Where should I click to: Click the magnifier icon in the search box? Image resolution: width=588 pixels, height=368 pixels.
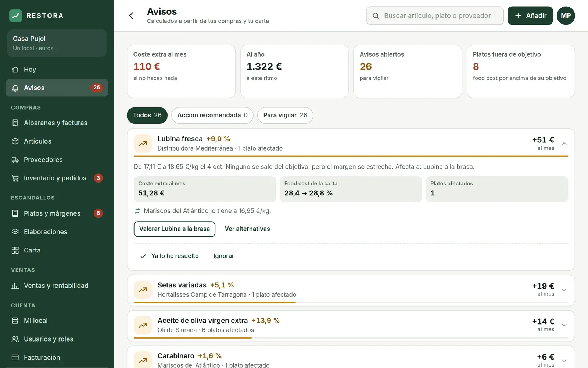(x=376, y=16)
